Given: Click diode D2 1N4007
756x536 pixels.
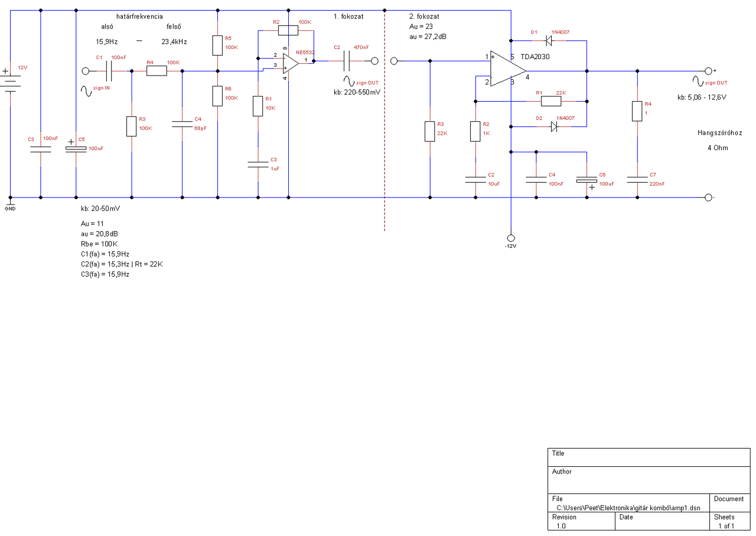Looking at the screenshot, I should coord(553,126).
